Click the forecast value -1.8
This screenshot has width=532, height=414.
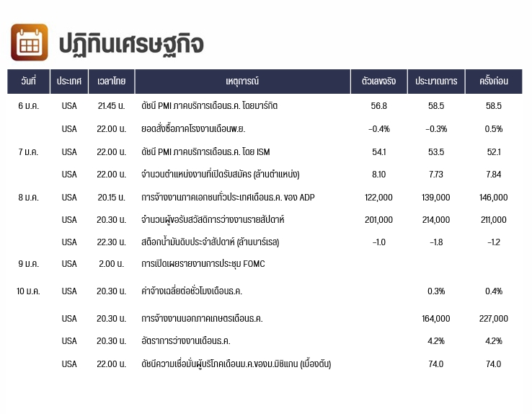click(436, 242)
